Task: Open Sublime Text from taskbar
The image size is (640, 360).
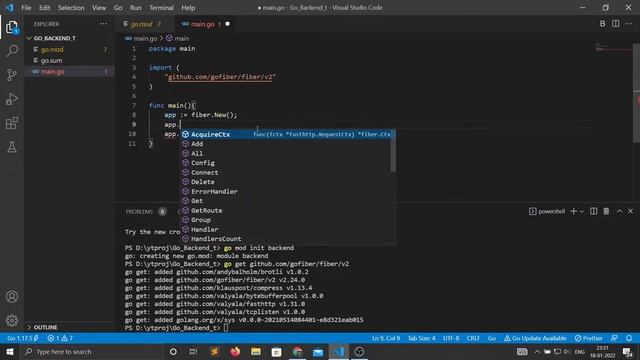Action: (214, 351)
